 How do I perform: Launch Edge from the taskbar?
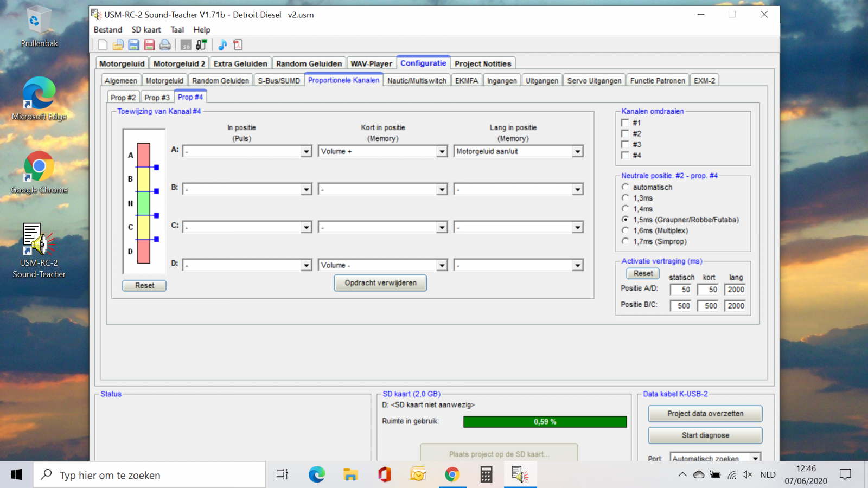click(317, 475)
